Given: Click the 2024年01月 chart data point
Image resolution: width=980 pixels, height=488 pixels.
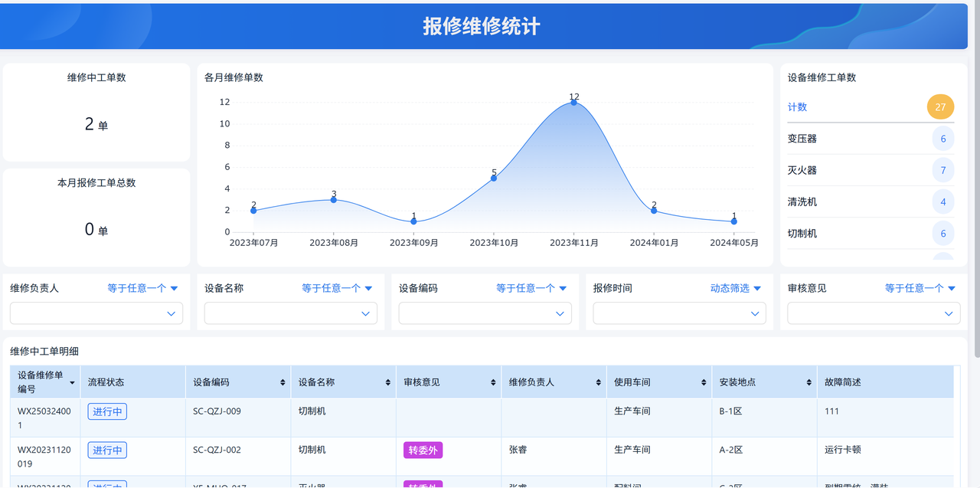Looking at the screenshot, I should click(654, 210).
